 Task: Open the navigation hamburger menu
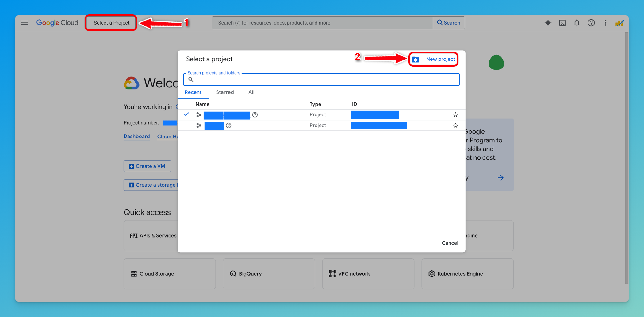25,23
